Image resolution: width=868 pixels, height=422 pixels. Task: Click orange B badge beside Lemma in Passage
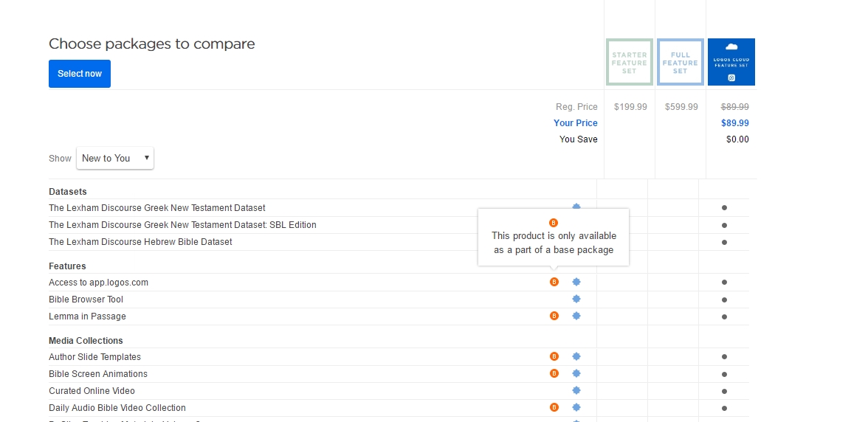(554, 316)
